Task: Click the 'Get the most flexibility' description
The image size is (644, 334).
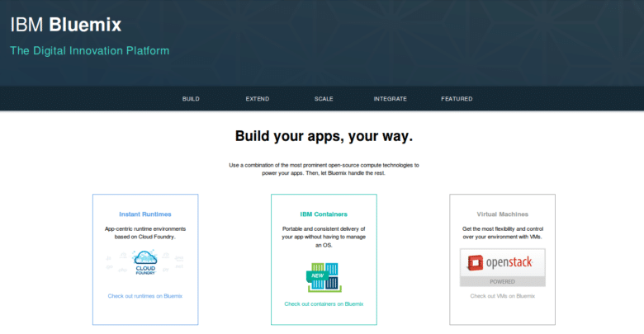Action: 502,233
